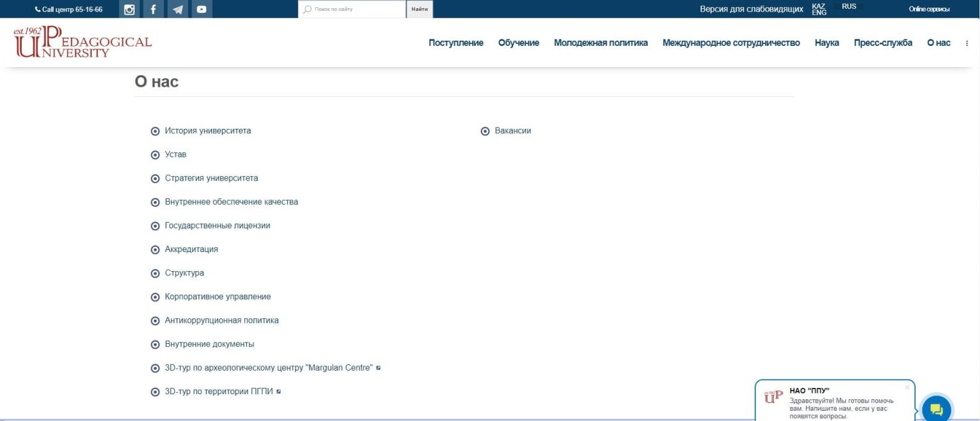This screenshot has height=421, width=980.
Task: Open the Наука menu item
Action: coord(826,43)
